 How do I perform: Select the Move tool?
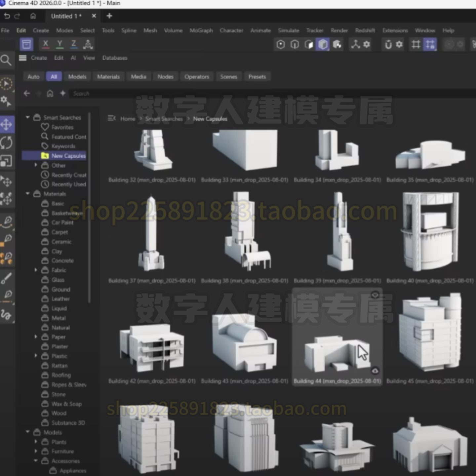7,124
